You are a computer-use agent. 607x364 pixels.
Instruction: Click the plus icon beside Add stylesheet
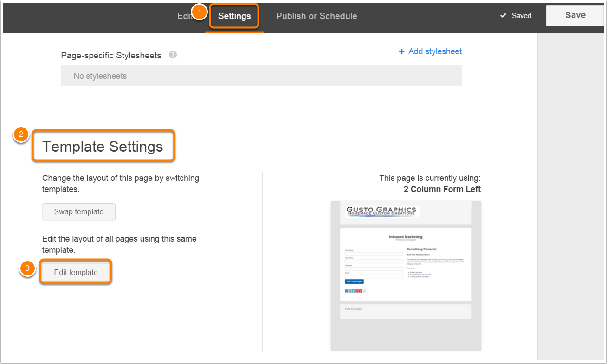coord(402,51)
